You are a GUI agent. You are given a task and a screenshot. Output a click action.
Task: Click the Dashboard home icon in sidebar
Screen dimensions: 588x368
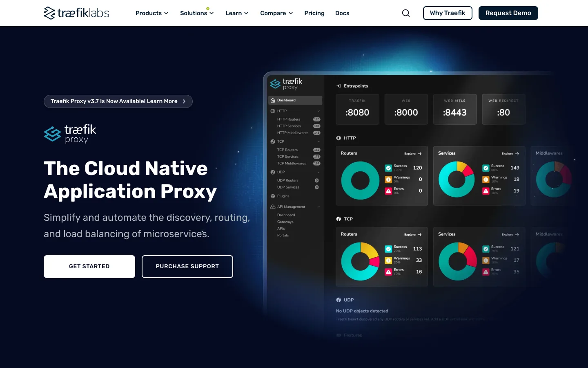point(273,100)
